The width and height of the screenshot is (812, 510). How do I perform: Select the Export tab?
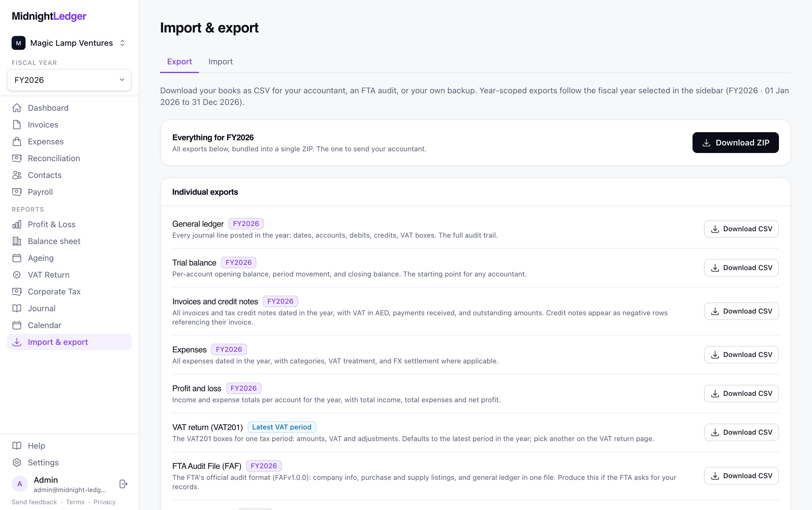180,62
